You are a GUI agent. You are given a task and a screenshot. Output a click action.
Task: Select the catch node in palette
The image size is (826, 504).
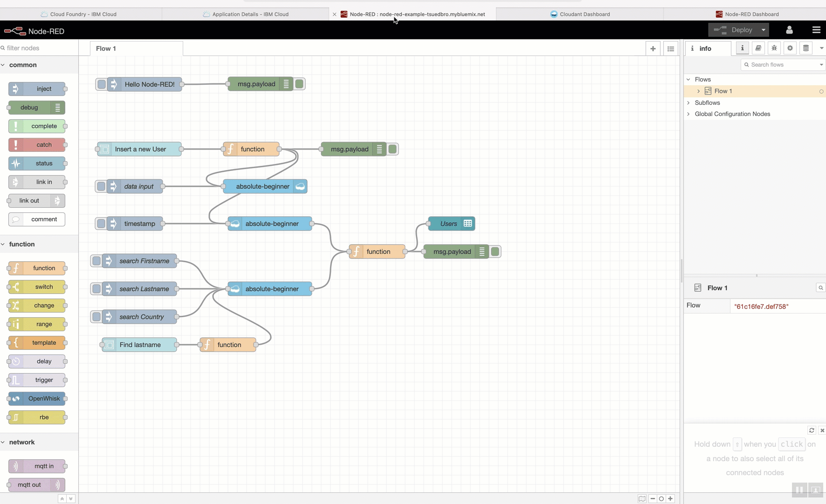point(37,144)
